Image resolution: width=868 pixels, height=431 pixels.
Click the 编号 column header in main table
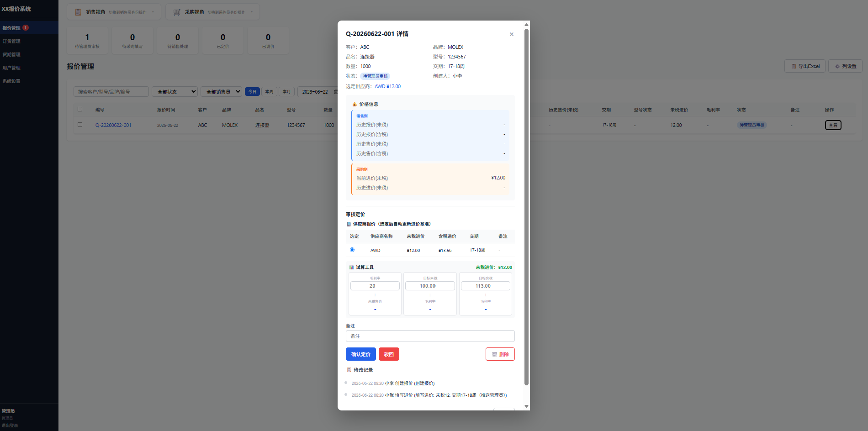click(x=100, y=110)
